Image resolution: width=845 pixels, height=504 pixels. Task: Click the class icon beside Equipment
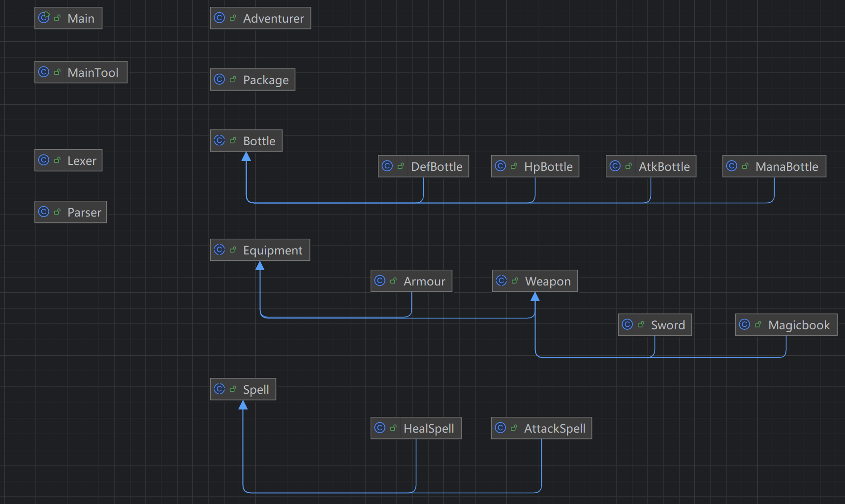(x=219, y=250)
